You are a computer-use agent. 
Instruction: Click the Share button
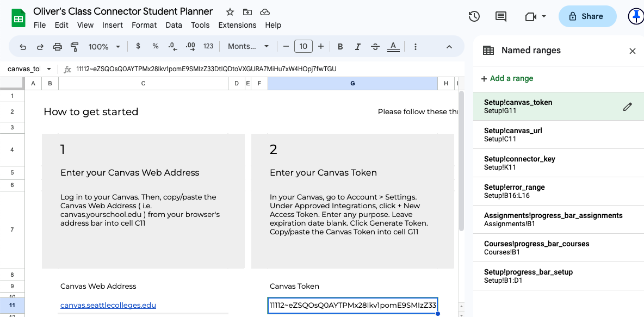(x=587, y=16)
